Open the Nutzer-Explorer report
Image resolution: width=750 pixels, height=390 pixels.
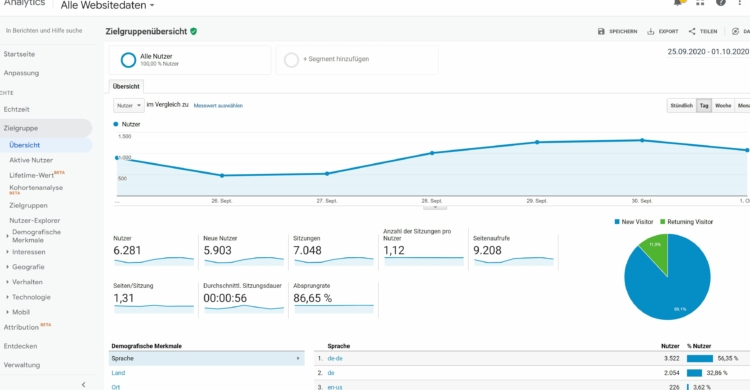[35, 221]
